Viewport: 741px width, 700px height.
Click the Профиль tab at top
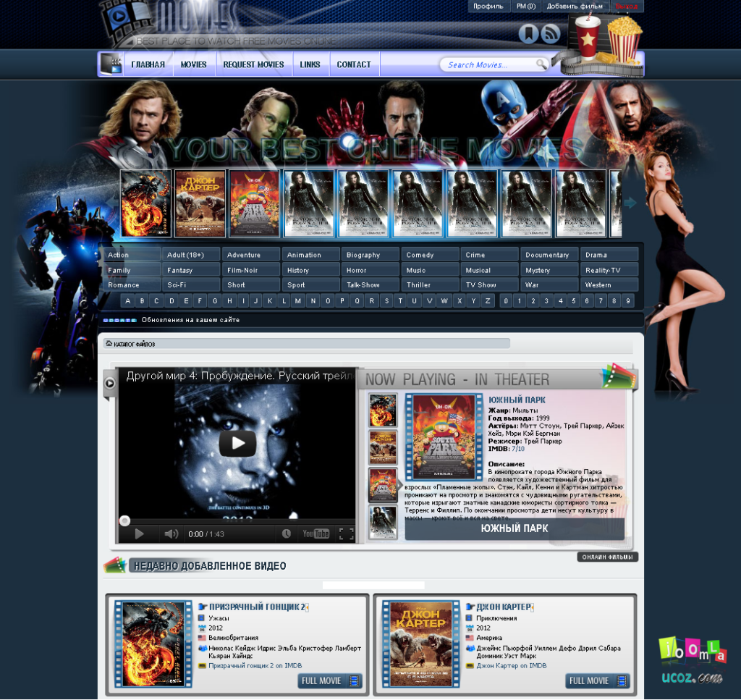coord(488,6)
